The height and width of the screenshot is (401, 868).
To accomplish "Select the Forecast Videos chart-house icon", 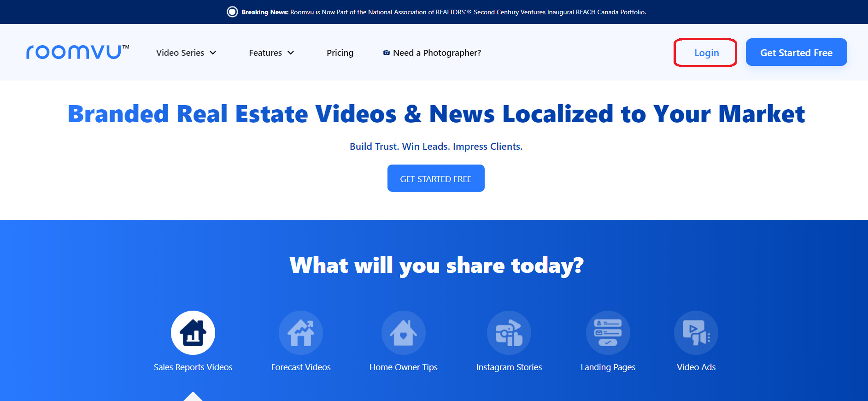I will pyautogui.click(x=301, y=333).
